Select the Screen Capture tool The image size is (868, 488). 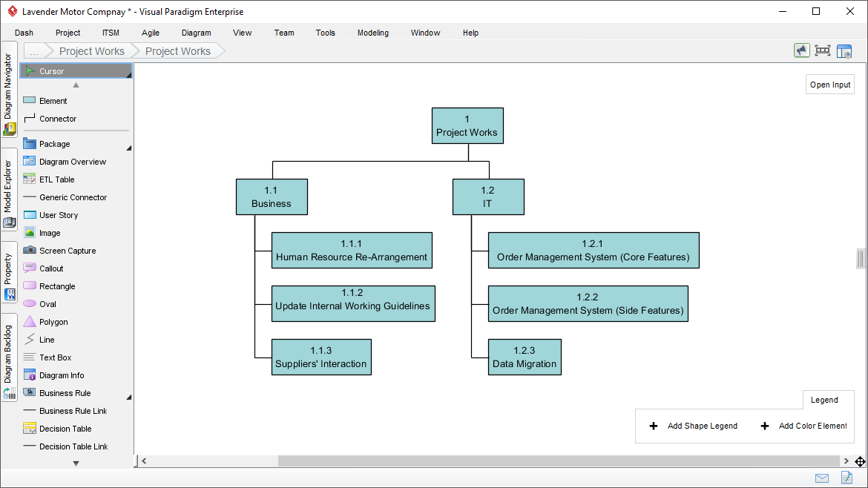(76, 251)
